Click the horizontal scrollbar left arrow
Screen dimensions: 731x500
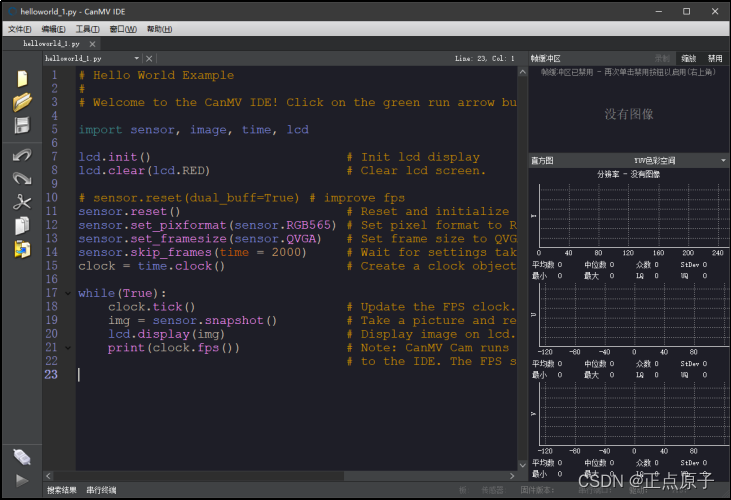tap(48, 476)
